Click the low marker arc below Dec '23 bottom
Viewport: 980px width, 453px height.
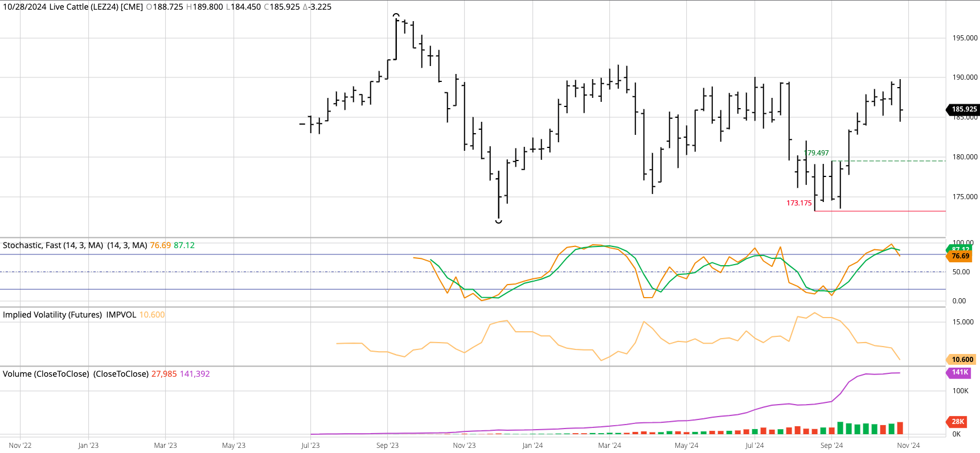click(x=499, y=221)
